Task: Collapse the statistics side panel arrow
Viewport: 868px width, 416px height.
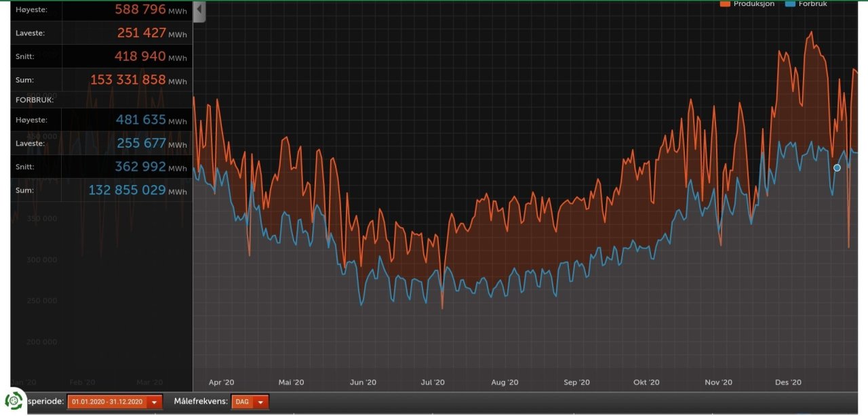Action: (x=199, y=11)
